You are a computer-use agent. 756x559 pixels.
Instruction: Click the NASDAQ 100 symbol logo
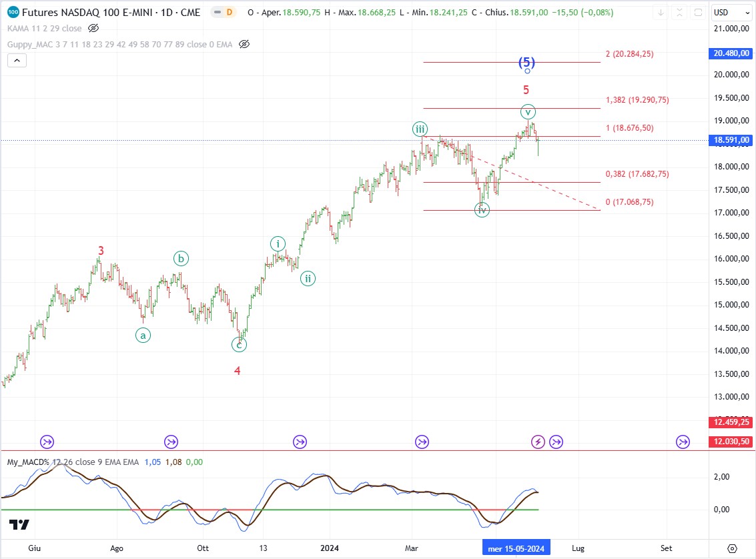click(x=13, y=12)
